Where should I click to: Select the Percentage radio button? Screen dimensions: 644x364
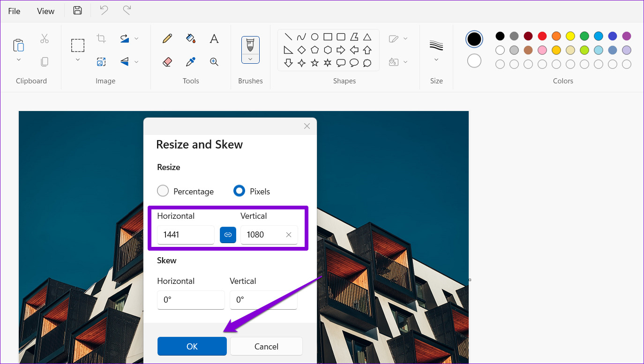(163, 191)
